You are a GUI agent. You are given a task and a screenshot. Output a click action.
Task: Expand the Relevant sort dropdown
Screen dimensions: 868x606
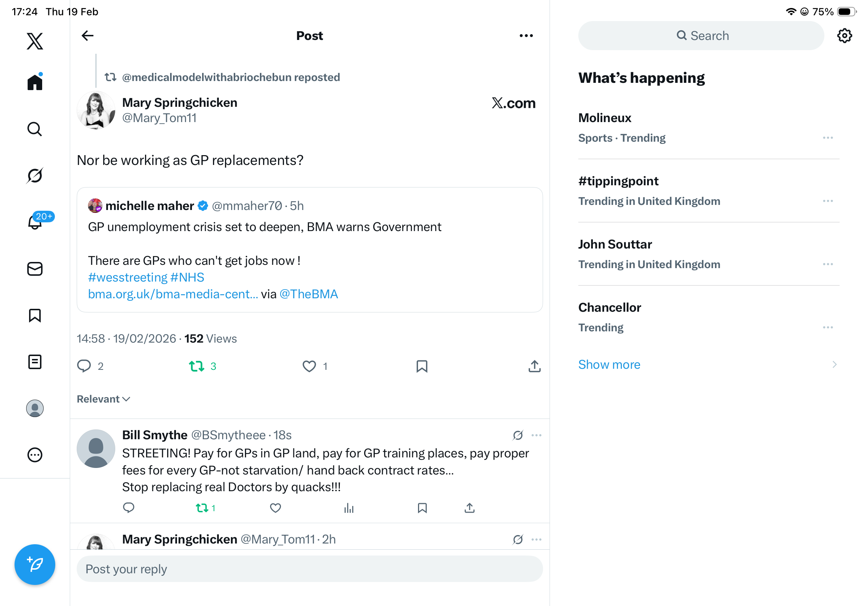(103, 399)
